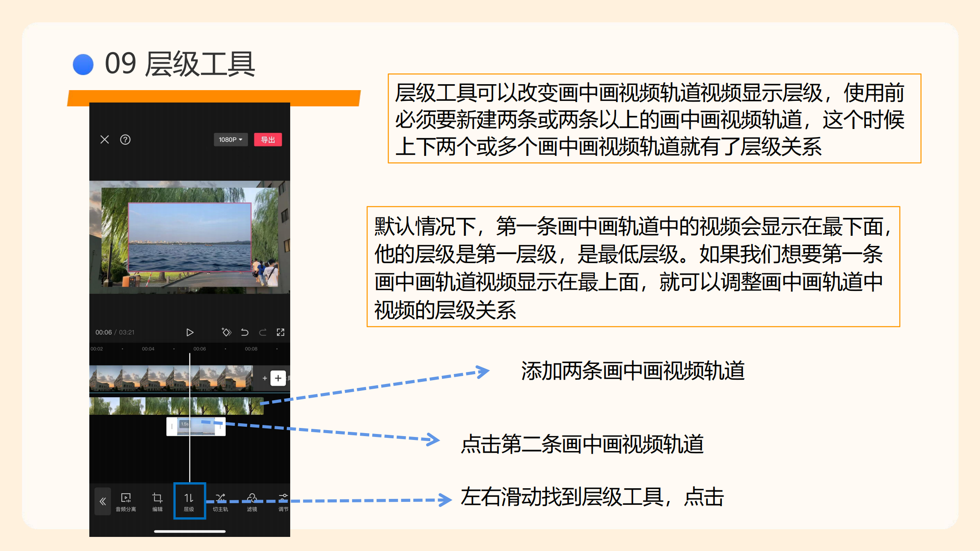The image size is (980, 551).
Task: Redo the last edit
Action: tap(263, 332)
